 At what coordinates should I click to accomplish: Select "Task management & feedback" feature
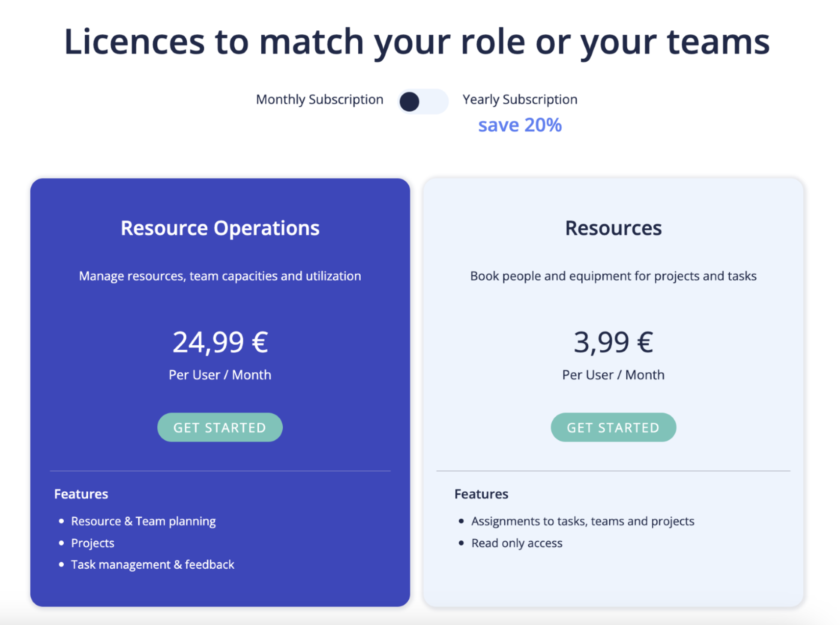tap(152, 565)
